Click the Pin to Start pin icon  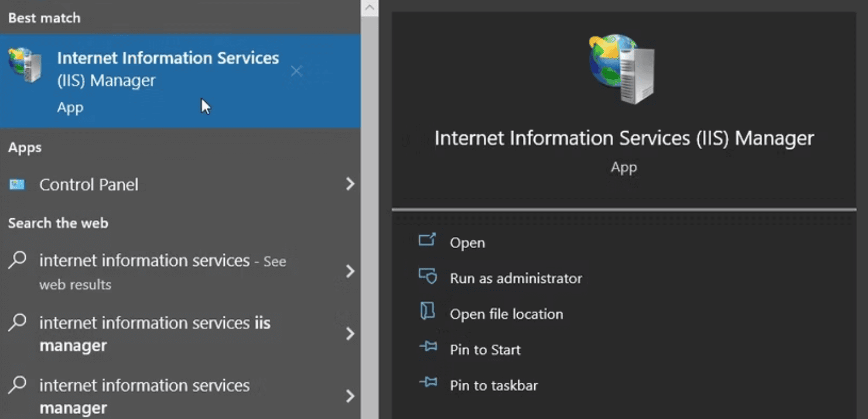428,348
